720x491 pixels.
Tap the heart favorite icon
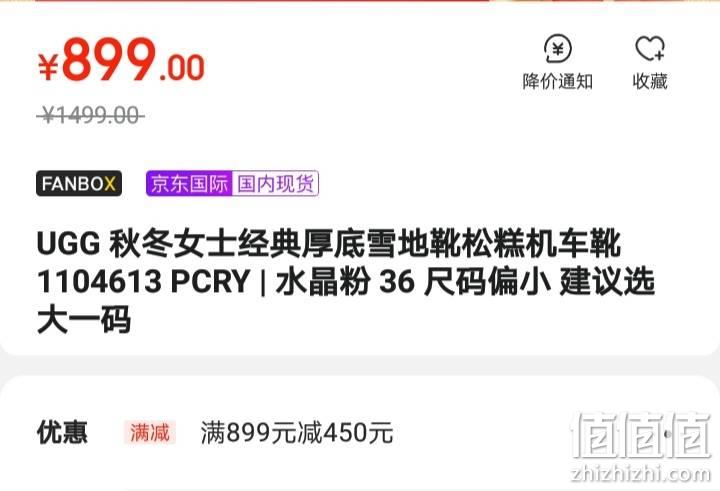pos(650,48)
